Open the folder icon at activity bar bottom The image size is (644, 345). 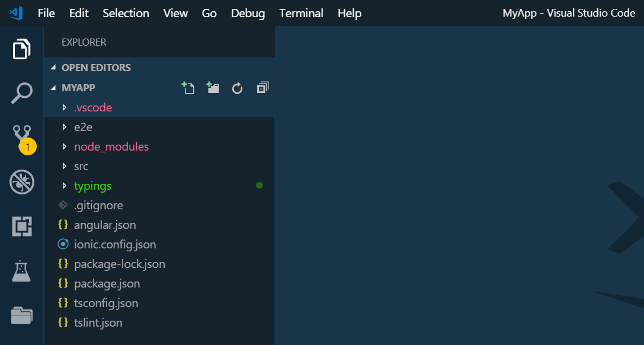[x=22, y=315]
